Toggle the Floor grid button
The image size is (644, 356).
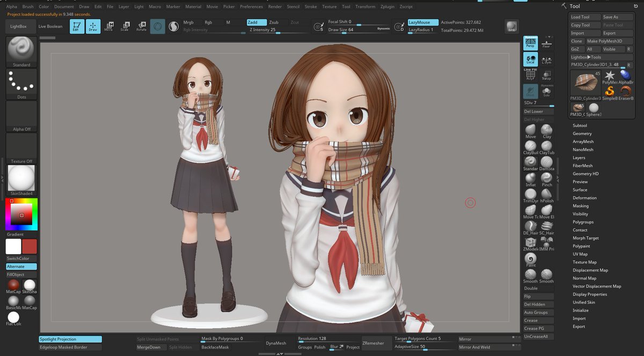(546, 43)
